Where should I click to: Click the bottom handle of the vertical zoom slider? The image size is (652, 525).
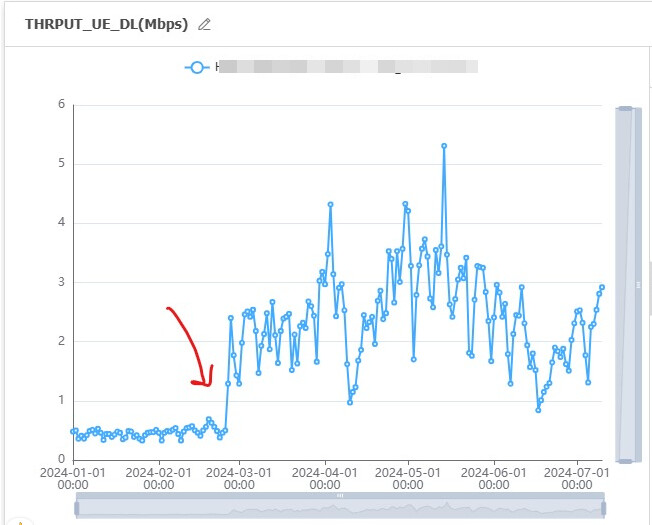(x=626, y=460)
